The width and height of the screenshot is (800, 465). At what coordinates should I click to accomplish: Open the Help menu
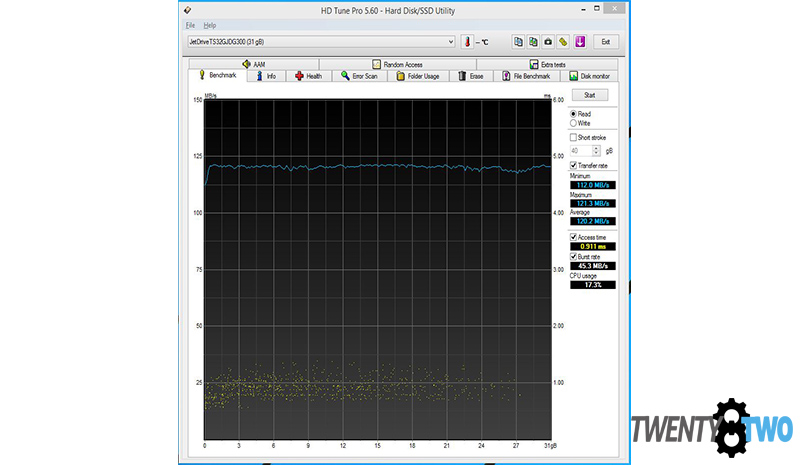(210, 25)
